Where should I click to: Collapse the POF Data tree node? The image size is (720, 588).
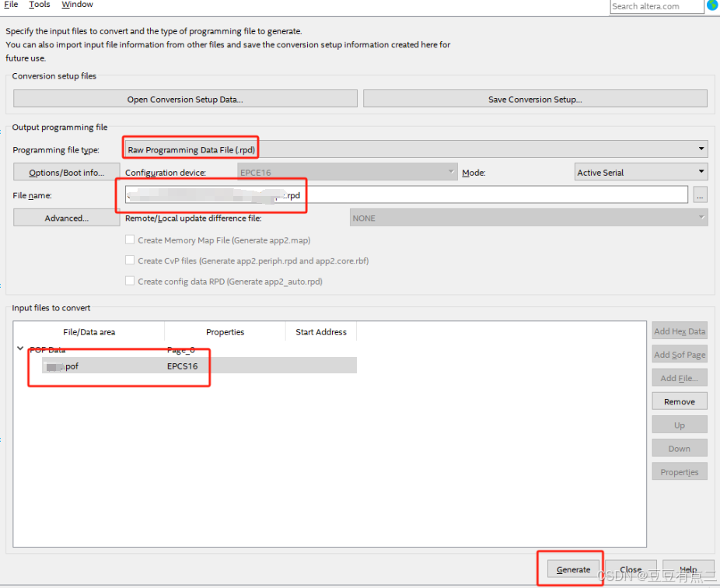click(x=20, y=348)
